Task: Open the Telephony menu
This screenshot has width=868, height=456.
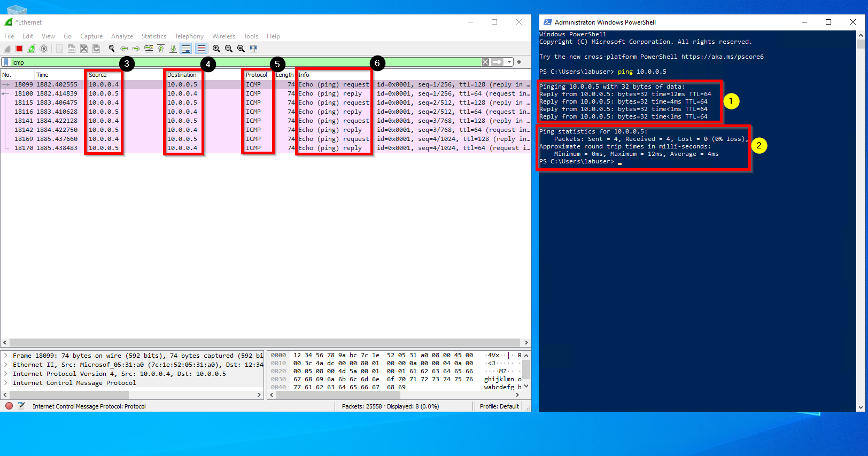Action: [x=189, y=36]
